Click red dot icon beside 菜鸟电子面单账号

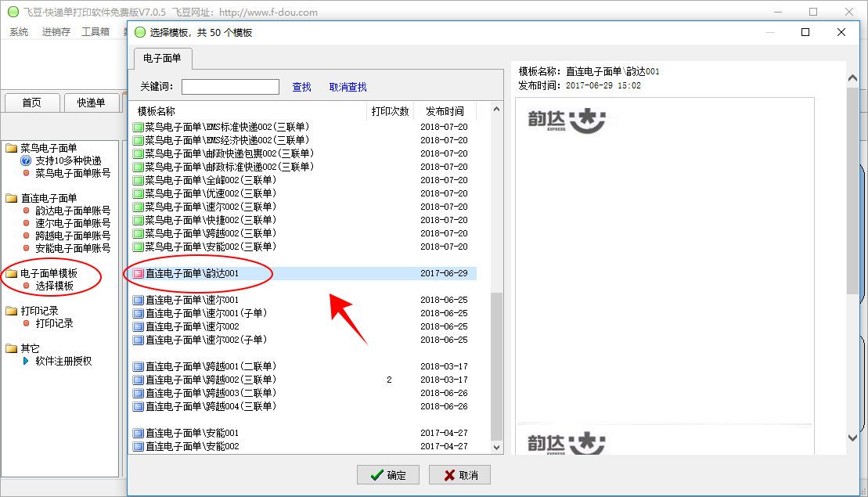(26, 173)
